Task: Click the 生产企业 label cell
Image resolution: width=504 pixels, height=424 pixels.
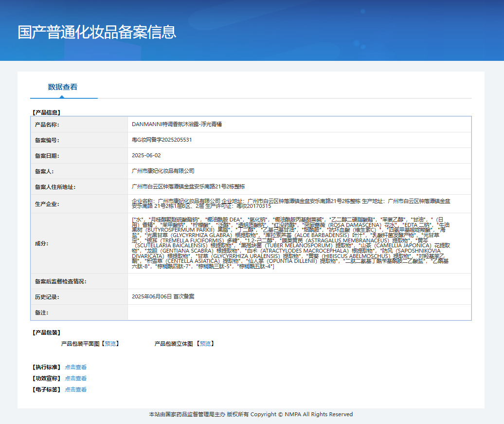Action: pos(79,204)
